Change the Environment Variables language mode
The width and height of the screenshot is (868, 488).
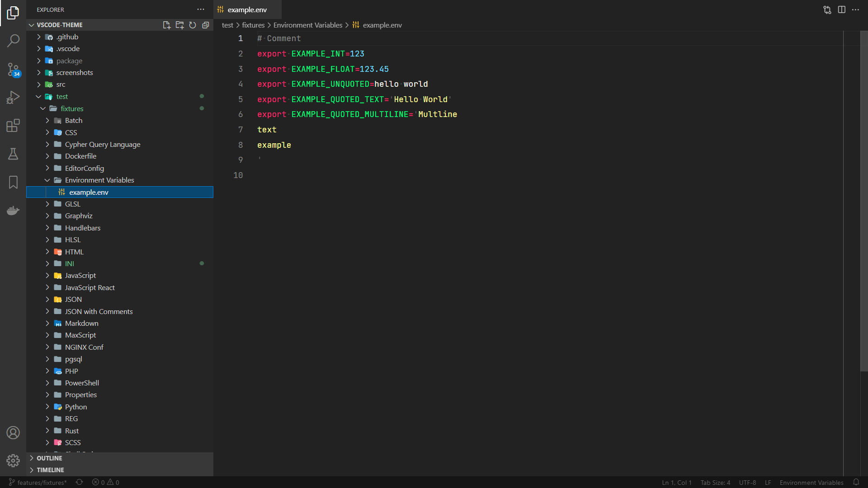(811, 482)
